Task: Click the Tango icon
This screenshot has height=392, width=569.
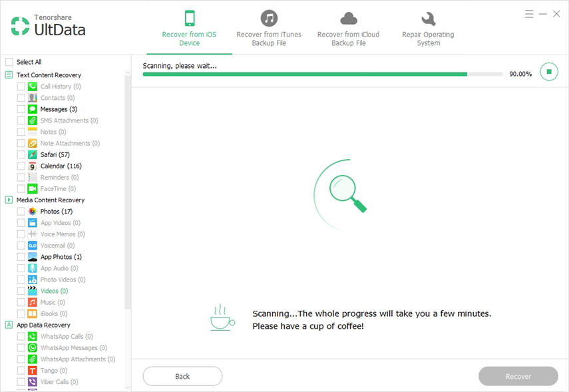Action: click(x=33, y=370)
